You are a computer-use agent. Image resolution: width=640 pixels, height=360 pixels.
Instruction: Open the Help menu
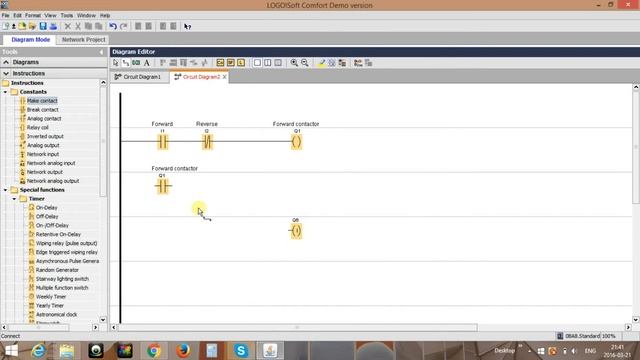click(x=105, y=16)
